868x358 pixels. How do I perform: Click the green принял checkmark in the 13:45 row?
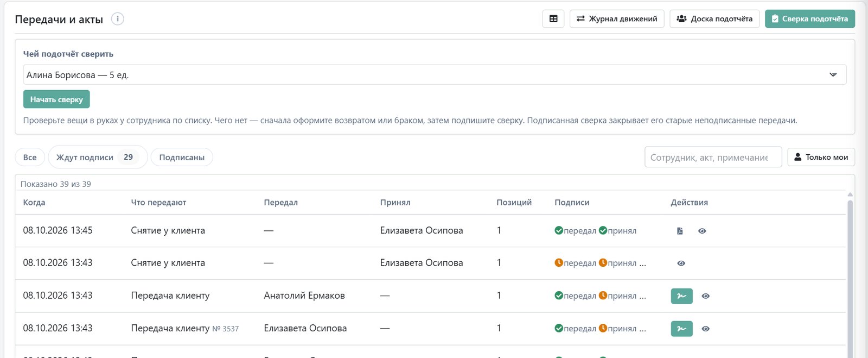[603, 230]
